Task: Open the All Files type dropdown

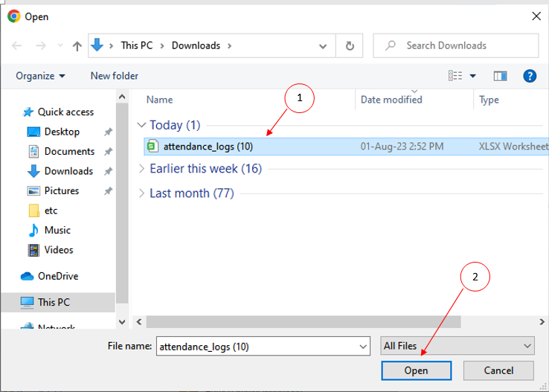Action: click(x=457, y=346)
